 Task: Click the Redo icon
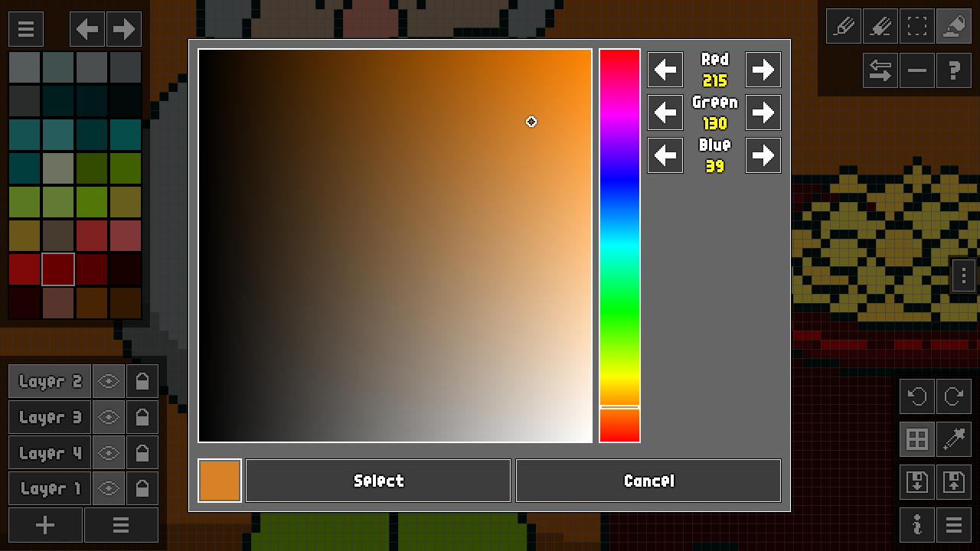coord(953,396)
